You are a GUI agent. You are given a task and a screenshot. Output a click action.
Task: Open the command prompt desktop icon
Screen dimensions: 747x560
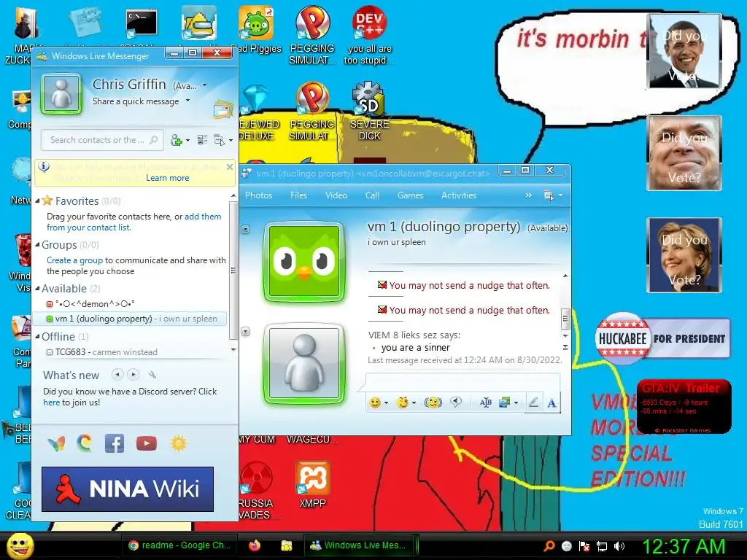pos(142,24)
